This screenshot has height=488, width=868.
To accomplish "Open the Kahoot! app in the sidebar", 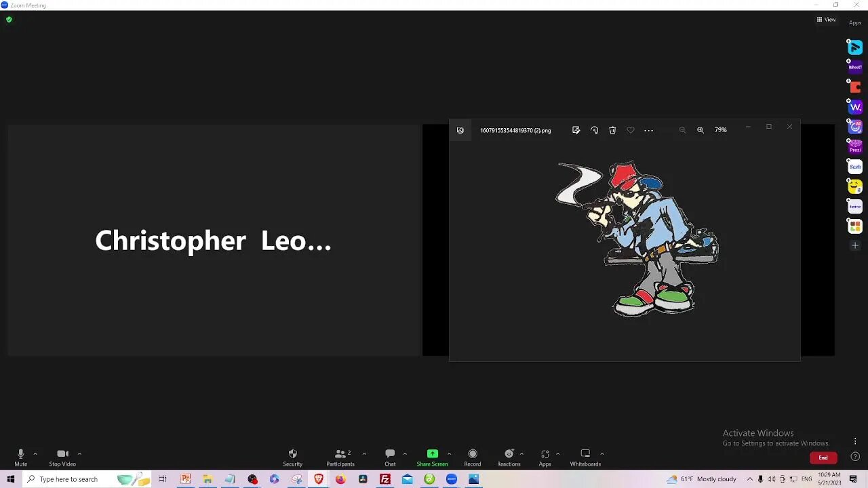I will 855,66.
